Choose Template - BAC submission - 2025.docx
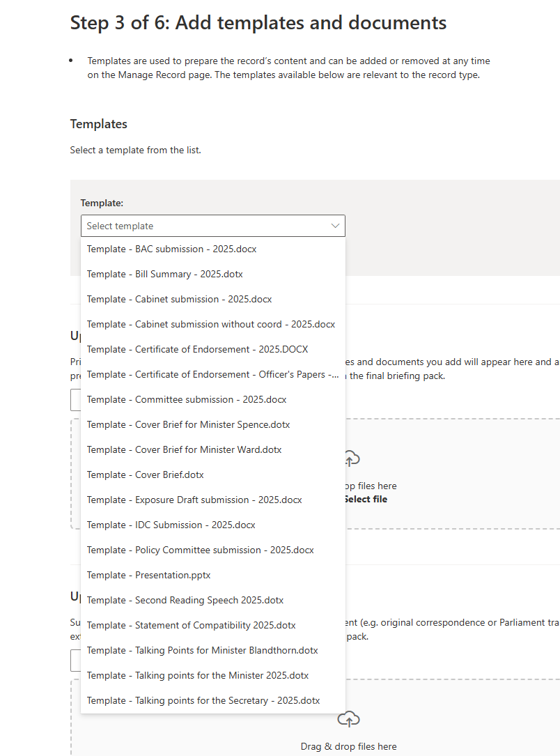The height and width of the screenshot is (756, 560). pyautogui.click(x=171, y=249)
